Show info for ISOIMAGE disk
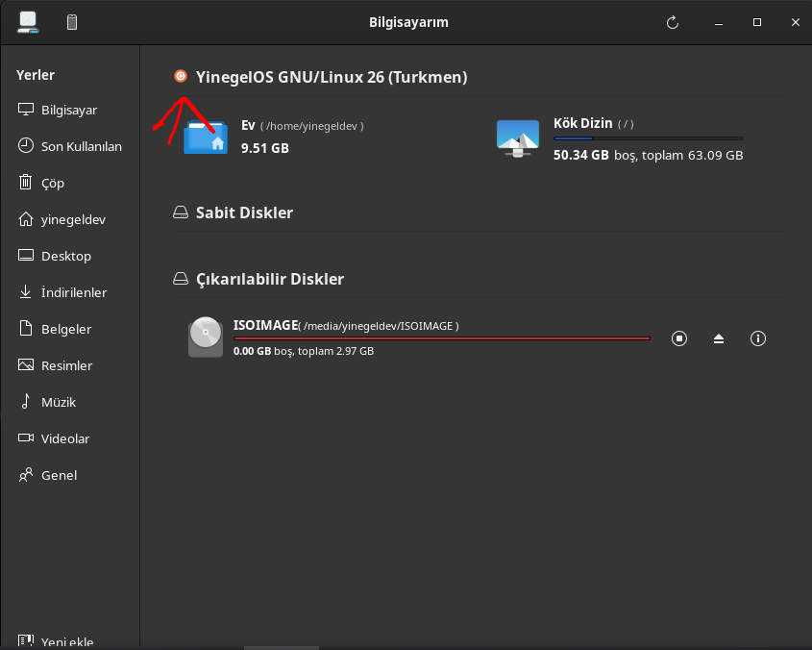 [757, 338]
